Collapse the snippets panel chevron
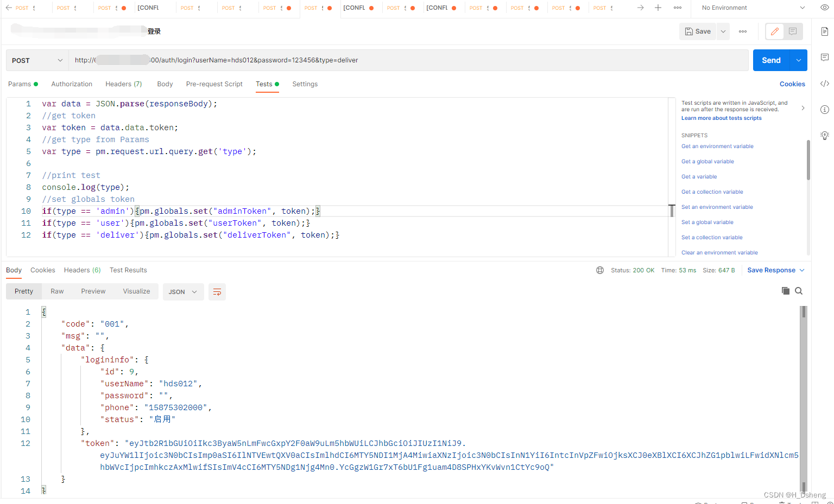Screen dimensions: 834x504 [x=803, y=108]
